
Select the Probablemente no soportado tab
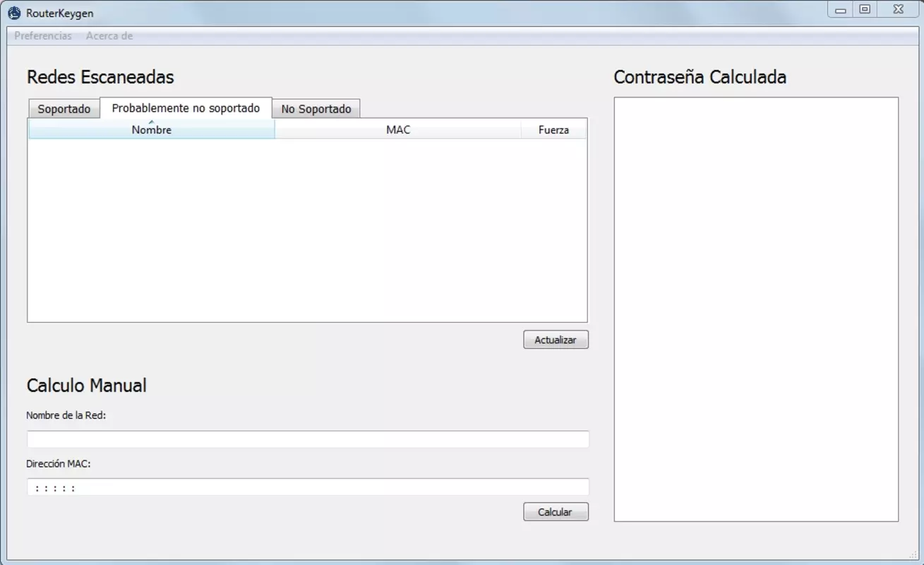pos(186,108)
